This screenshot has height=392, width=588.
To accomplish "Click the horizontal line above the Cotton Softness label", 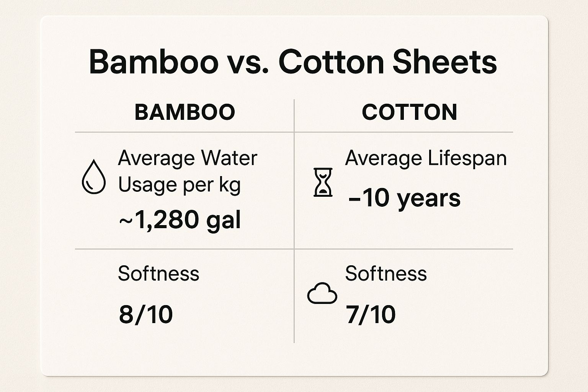I will tap(403, 249).
